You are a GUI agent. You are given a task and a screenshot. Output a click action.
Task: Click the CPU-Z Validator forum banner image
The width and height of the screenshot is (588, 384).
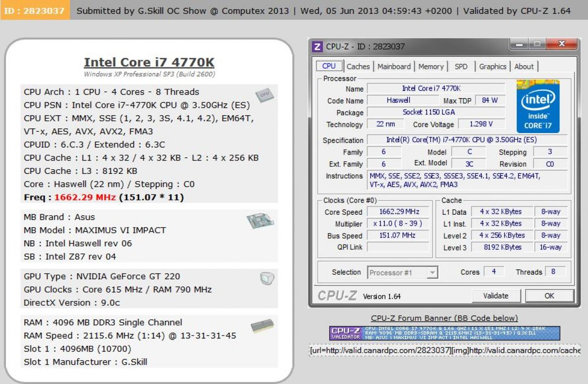[445, 333]
